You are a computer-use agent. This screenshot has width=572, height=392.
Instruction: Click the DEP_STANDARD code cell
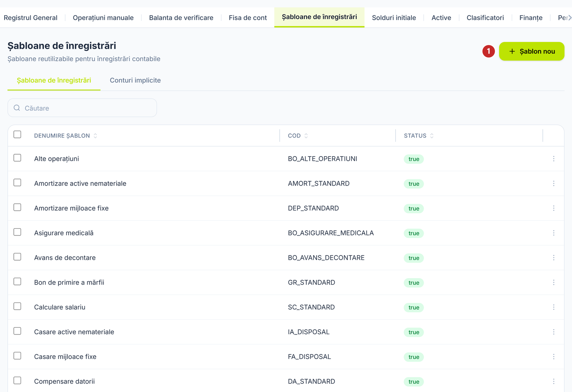pyautogui.click(x=313, y=208)
